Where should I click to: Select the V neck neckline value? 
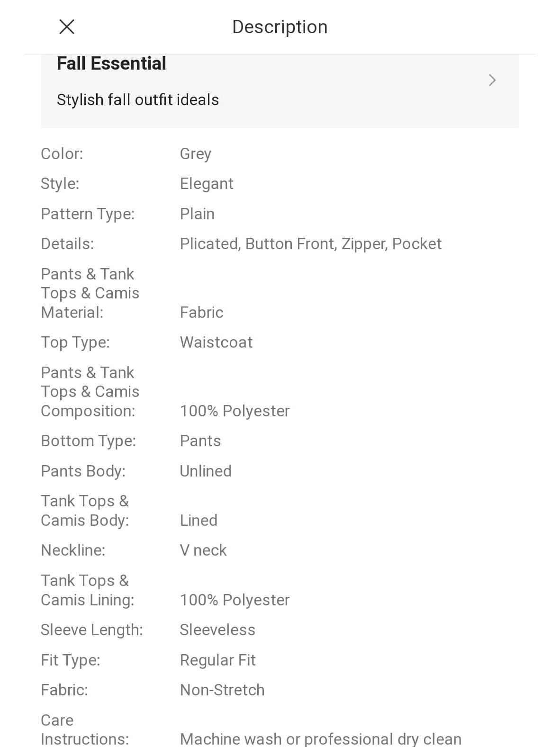203,550
